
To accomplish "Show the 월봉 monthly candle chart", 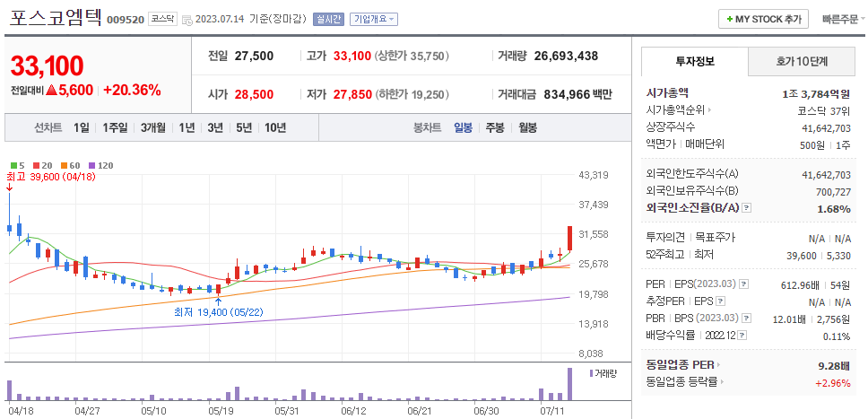I will (527, 128).
